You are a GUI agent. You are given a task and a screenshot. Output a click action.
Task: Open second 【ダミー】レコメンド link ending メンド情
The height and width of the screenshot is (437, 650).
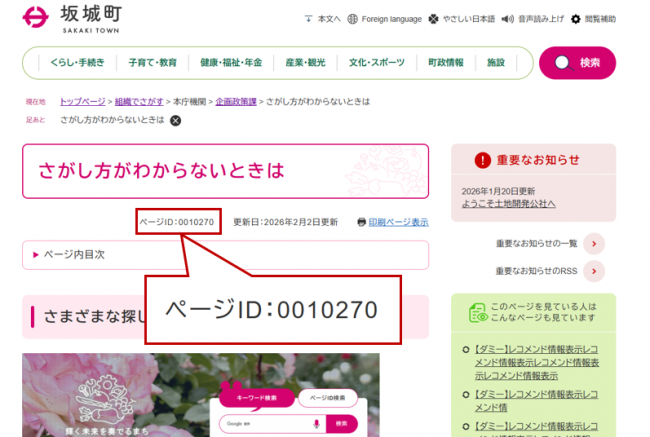tap(536, 401)
